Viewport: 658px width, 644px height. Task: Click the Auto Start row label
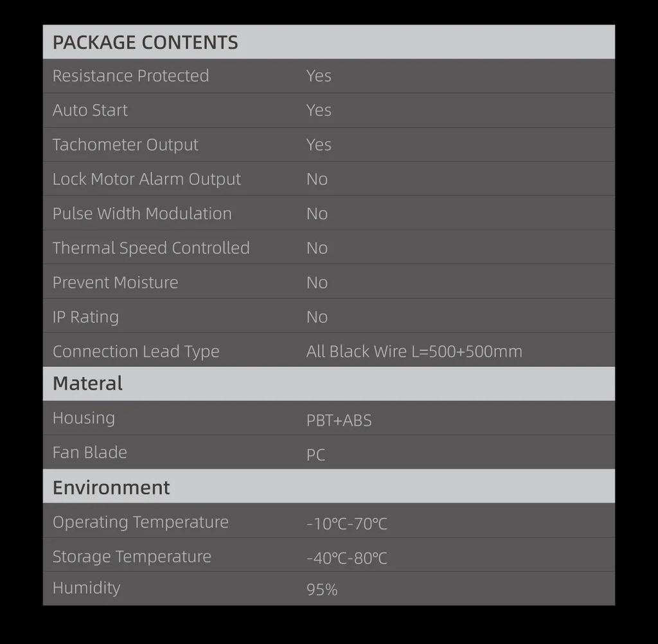90,111
